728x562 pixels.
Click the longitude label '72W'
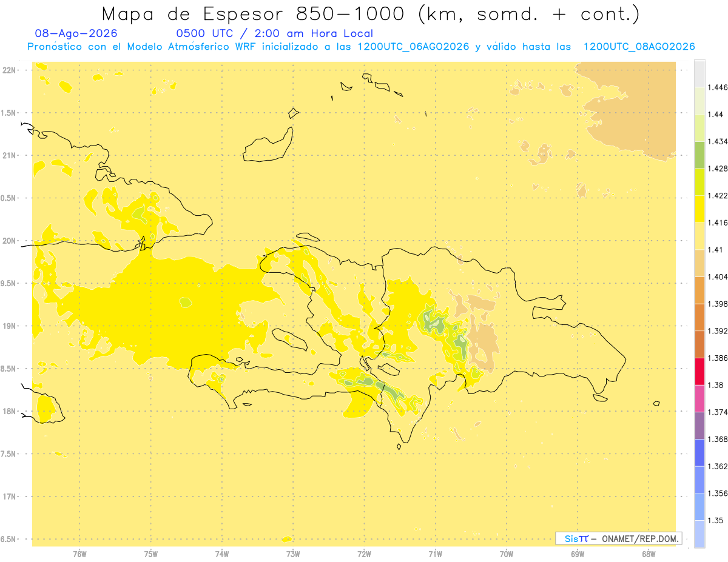point(364,554)
